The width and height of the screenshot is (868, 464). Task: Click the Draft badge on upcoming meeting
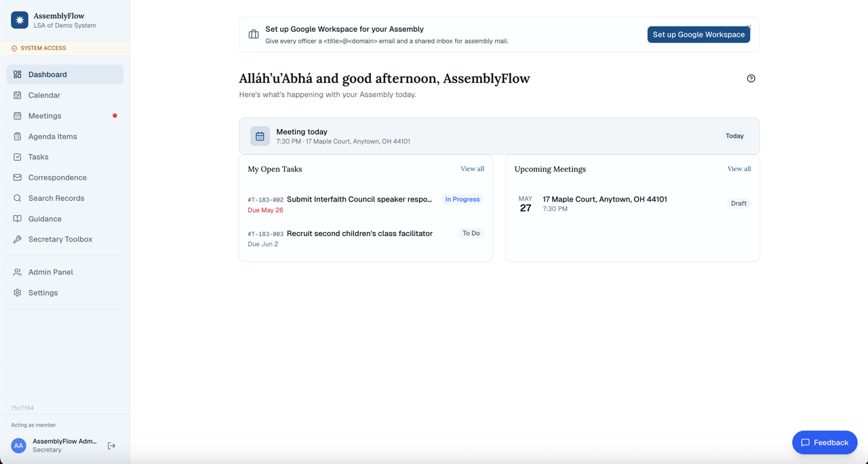pyautogui.click(x=738, y=204)
